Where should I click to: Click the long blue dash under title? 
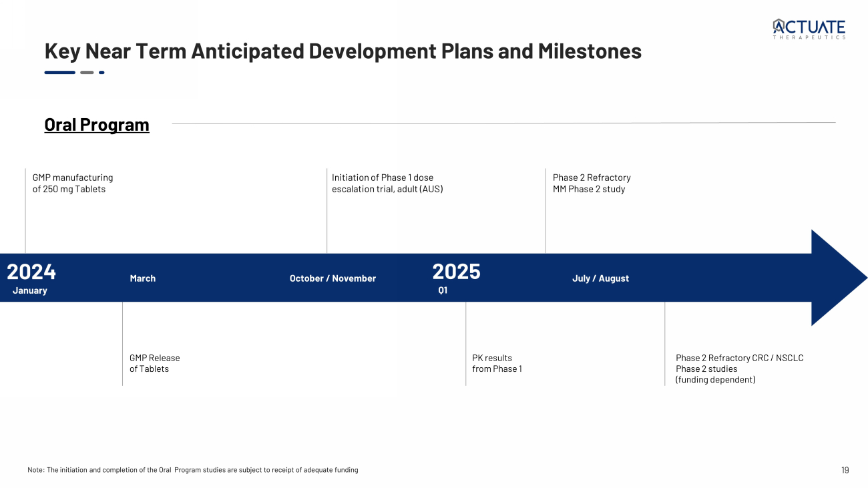59,72
